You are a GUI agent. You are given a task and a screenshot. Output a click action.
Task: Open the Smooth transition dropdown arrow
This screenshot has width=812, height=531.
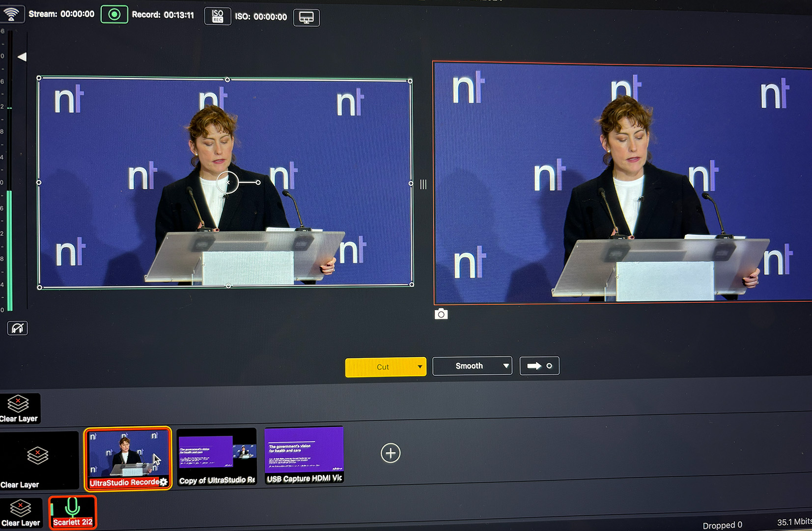506,366
